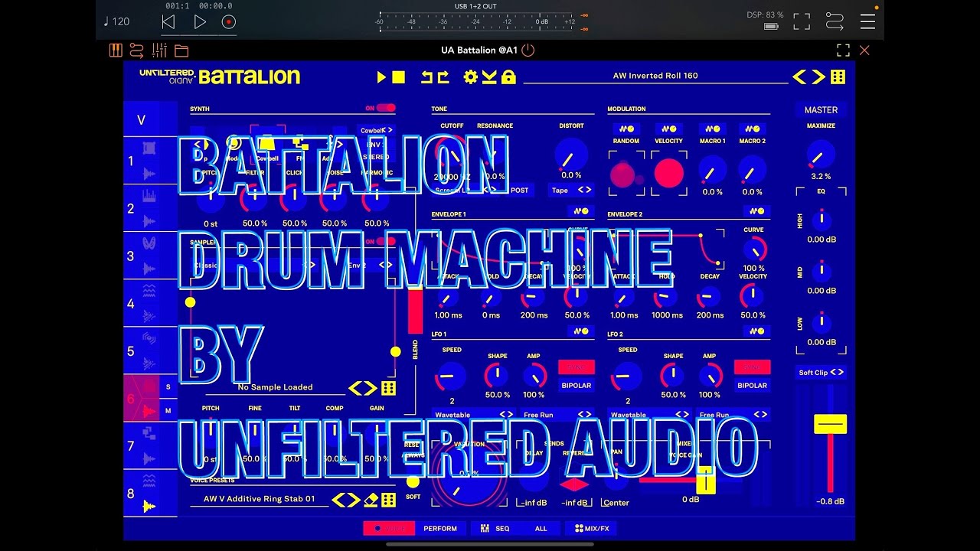Open the Tape distortion type dropdown
Image resolution: width=980 pixels, height=551 pixels.
(x=571, y=190)
